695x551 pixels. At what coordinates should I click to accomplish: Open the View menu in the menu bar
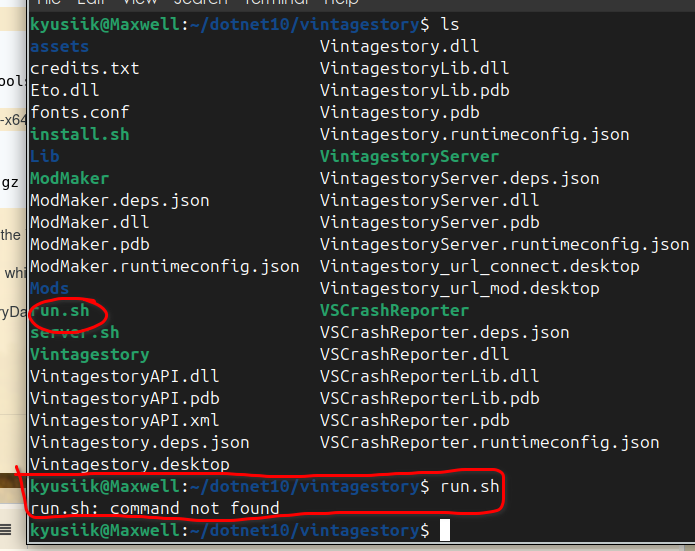140,3
